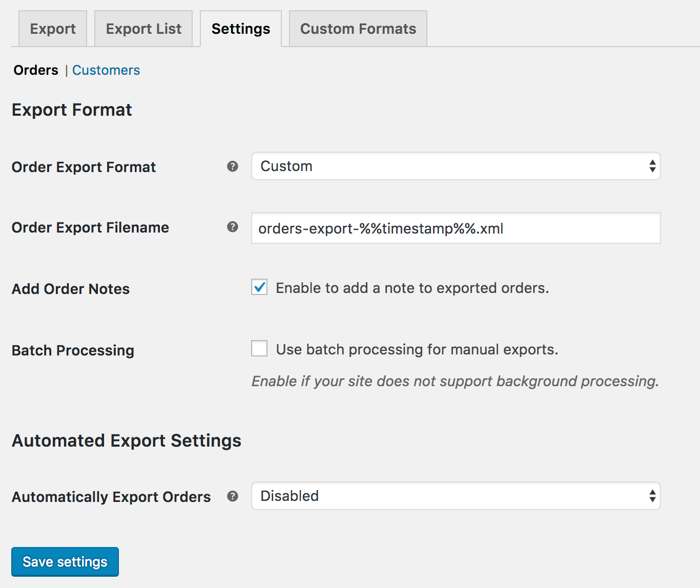This screenshot has width=700, height=588.
Task: Go to the Custom Formats tab
Action: pos(358,29)
